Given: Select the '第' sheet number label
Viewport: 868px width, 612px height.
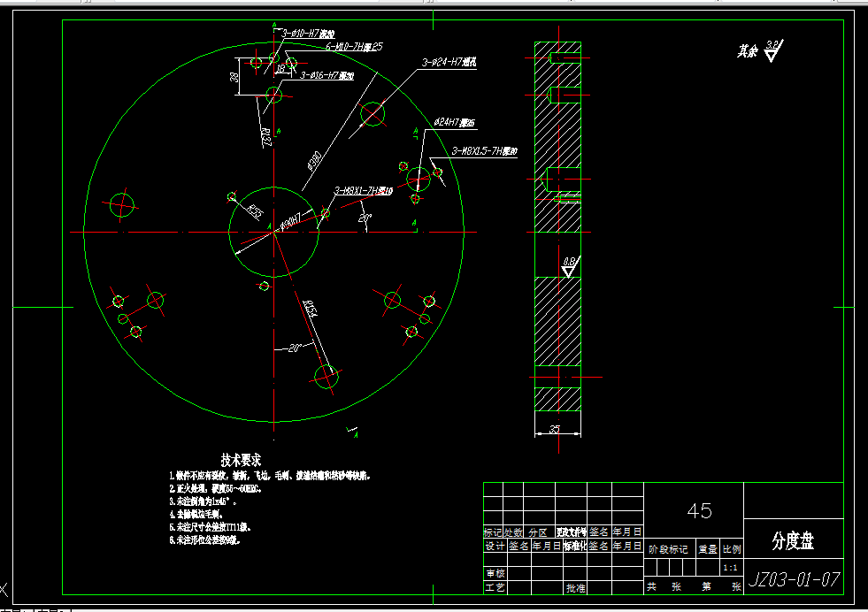Looking at the screenshot, I should [x=706, y=586].
